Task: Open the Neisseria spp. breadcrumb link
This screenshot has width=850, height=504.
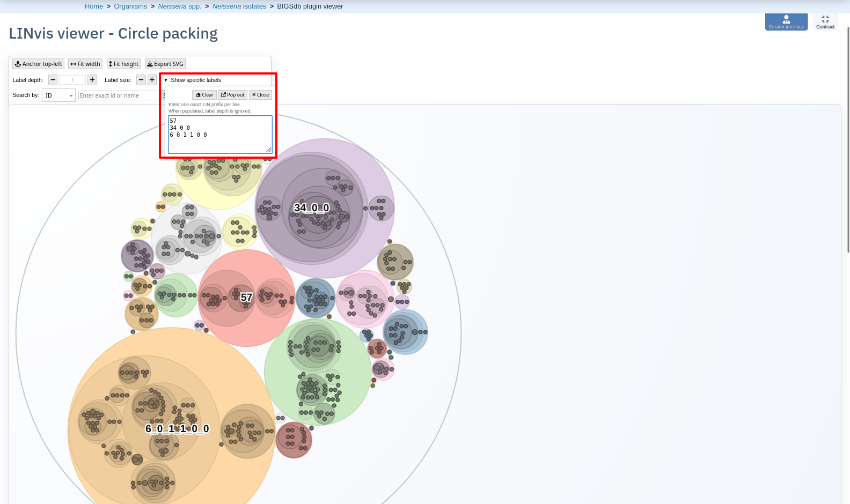Action: pos(180,6)
